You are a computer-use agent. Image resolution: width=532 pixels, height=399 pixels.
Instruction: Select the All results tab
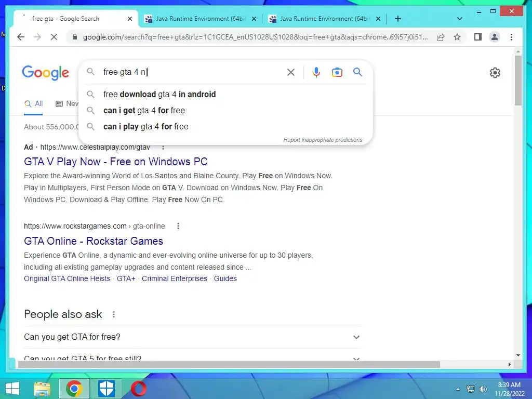[33, 104]
